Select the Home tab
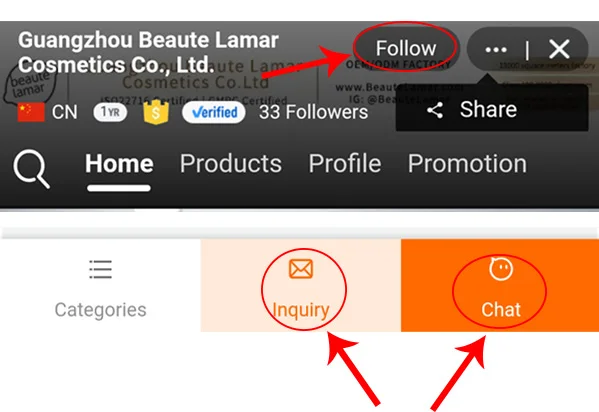The height and width of the screenshot is (412, 599). (119, 164)
